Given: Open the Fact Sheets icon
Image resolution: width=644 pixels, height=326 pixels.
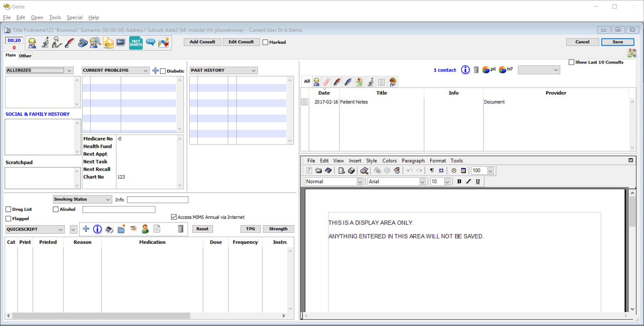Looking at the screenshot, I should [136, 43].
